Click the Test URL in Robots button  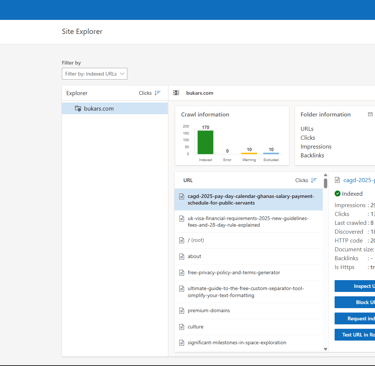point(355,335)
